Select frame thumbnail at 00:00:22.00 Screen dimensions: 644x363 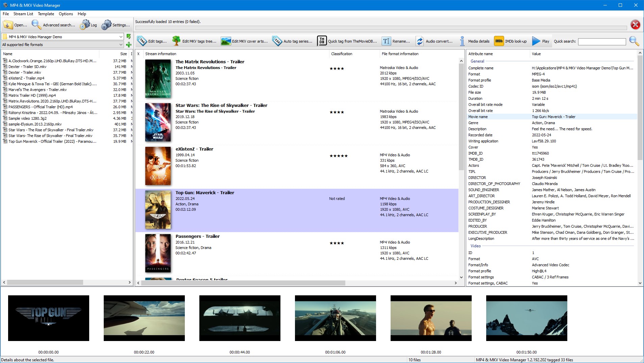(144, 318)
